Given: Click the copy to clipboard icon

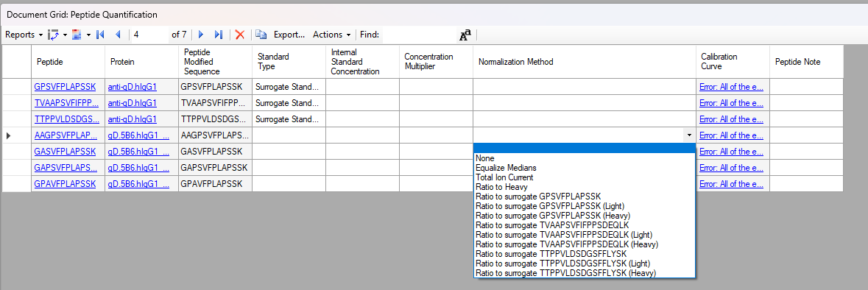Looking at the screenshot, I should (261, 35).
